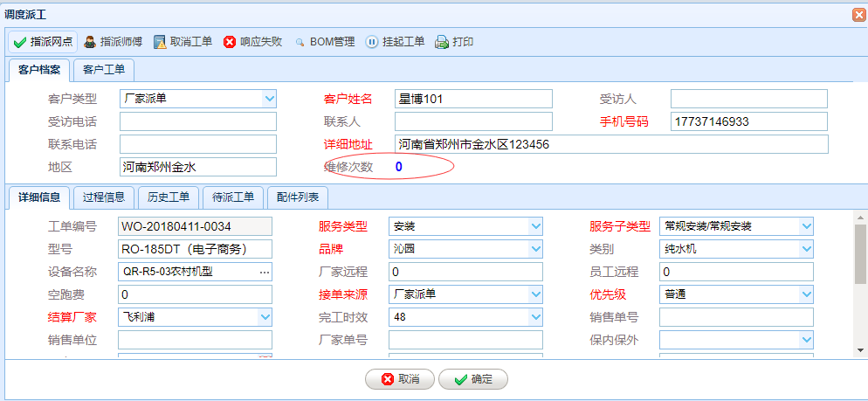Click the 取消工单 toolbar icon
Screen dimensions: 868x401
[x=160, y=42]
